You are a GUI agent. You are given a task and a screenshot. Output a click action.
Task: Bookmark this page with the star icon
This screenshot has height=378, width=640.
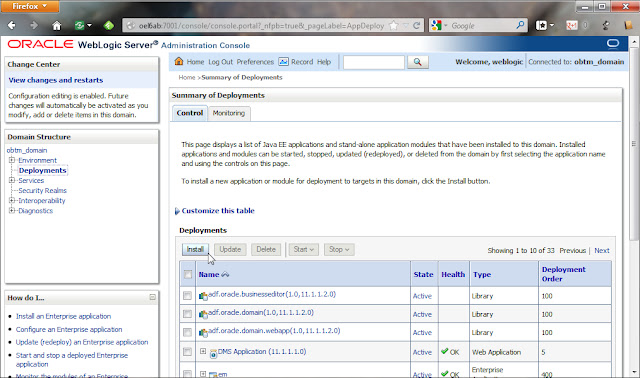click(393, 26)
